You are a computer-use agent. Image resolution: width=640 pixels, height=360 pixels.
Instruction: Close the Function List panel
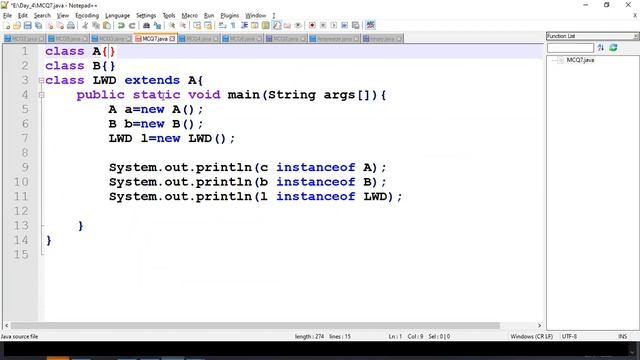(636, 36)
